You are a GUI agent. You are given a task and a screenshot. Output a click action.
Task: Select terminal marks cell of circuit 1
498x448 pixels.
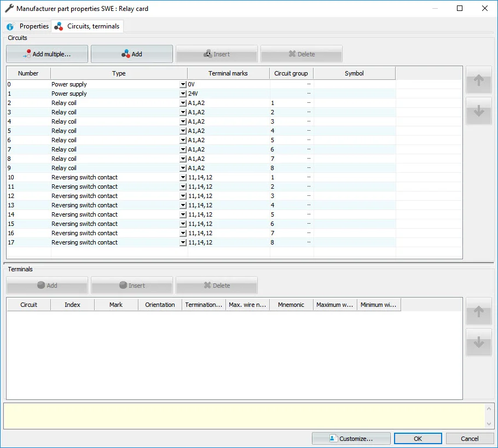[228, 94]
